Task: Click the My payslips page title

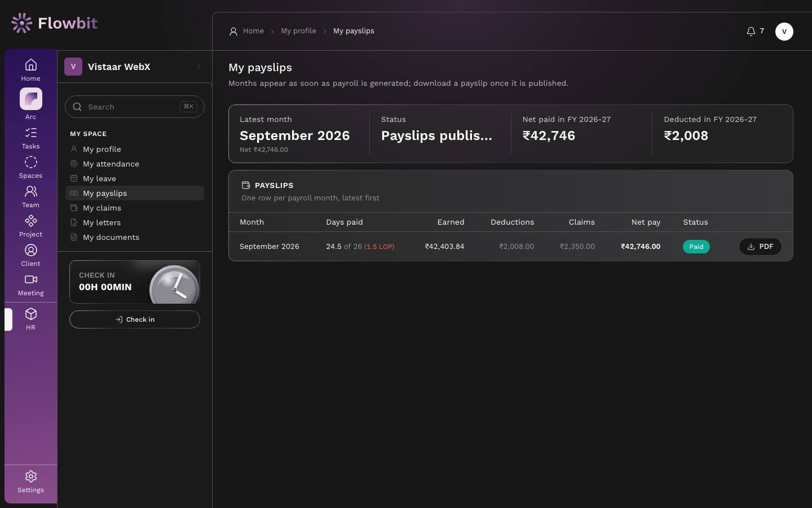Action: [260, 67]
